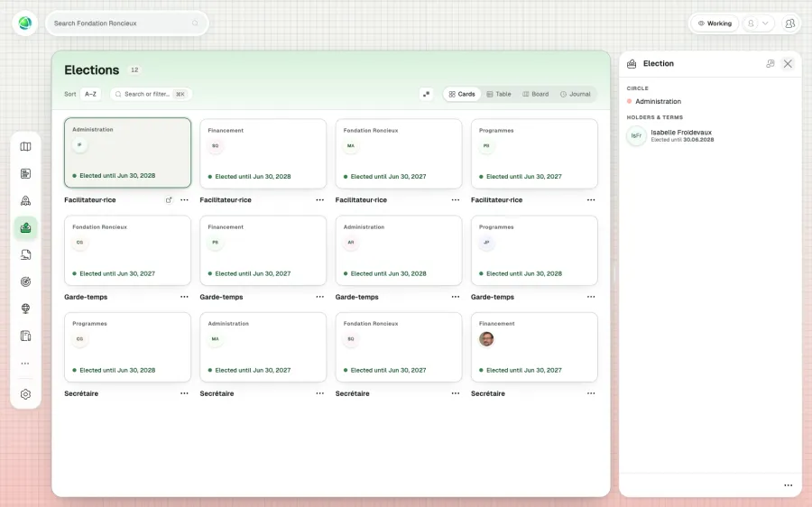Select the Administration Secrétaire election card
Viewport: 812px width, 507px height.
pyautogui.click(x=263, y=347)
